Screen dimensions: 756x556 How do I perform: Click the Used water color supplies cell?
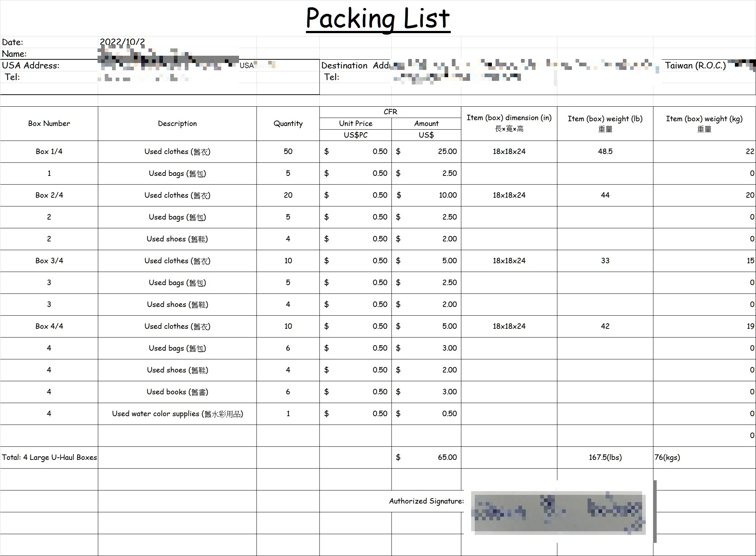(x=177, y=414)
